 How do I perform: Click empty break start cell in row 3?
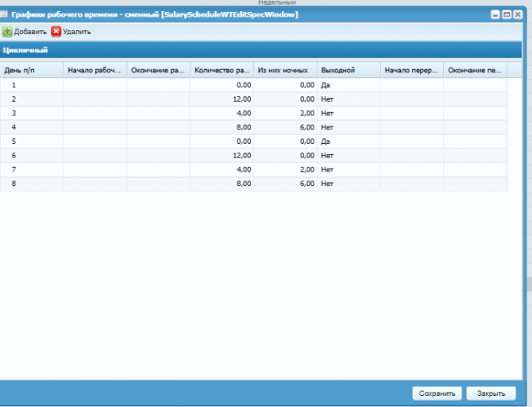click(x=412, y=113)
